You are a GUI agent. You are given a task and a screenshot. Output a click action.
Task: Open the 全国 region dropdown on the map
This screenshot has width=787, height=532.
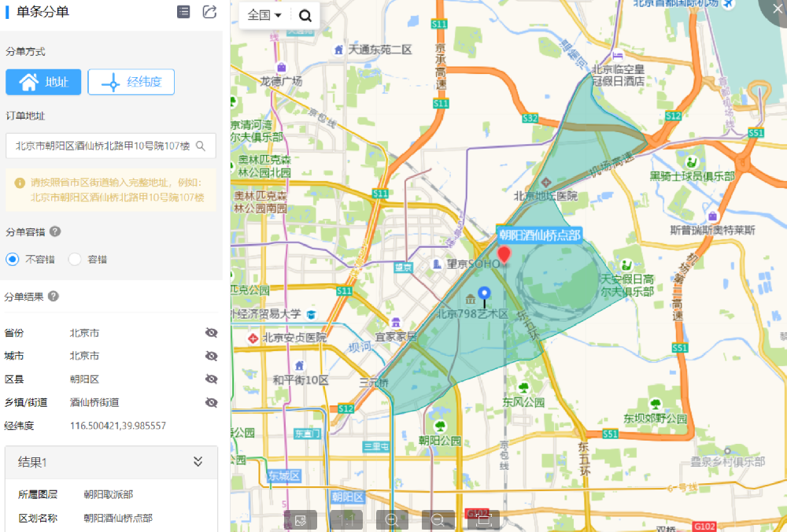264,15
